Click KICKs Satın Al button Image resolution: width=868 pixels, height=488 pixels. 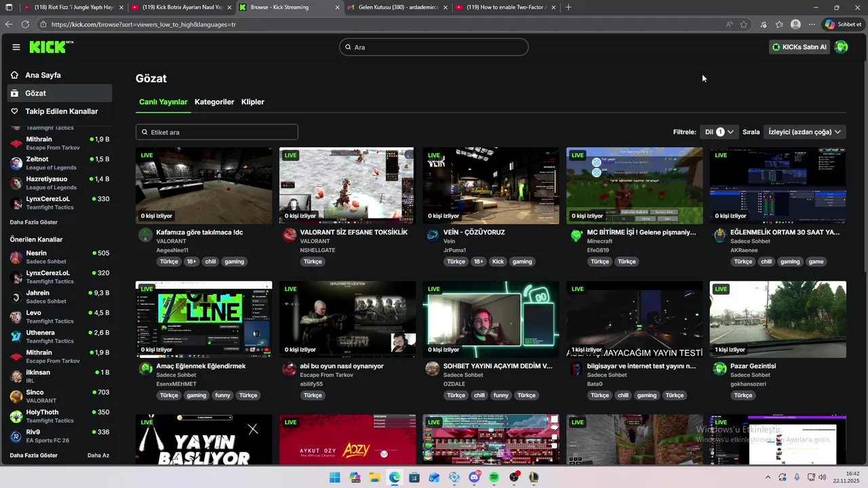tap(800, 47)
